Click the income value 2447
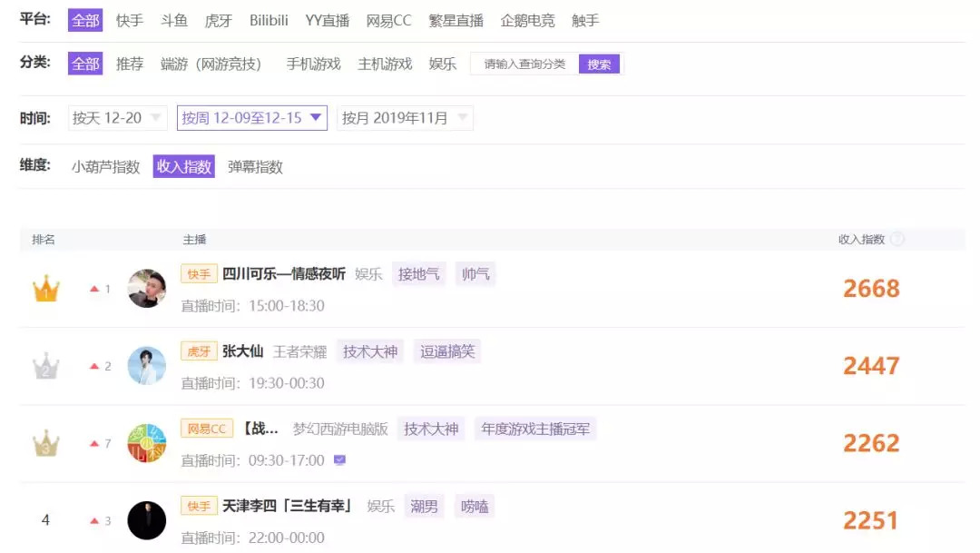980x553 pixels. tap(871, 366)
